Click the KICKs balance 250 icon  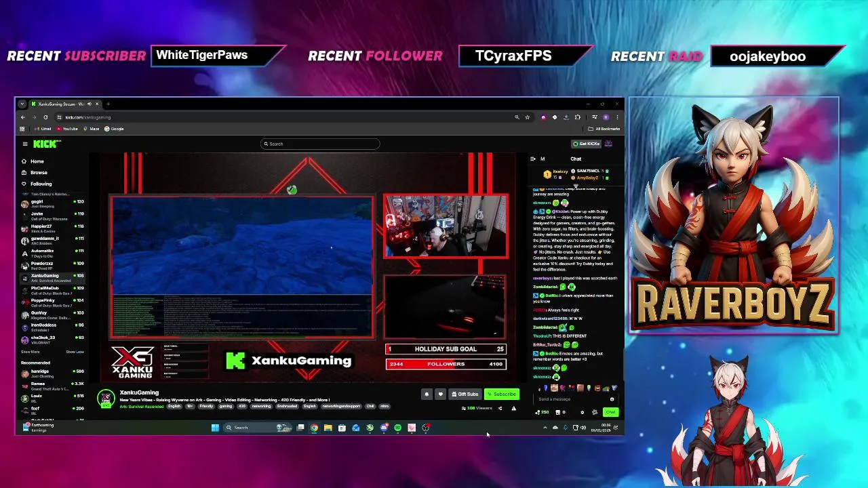pyautogui.click(x=542, y=412)
